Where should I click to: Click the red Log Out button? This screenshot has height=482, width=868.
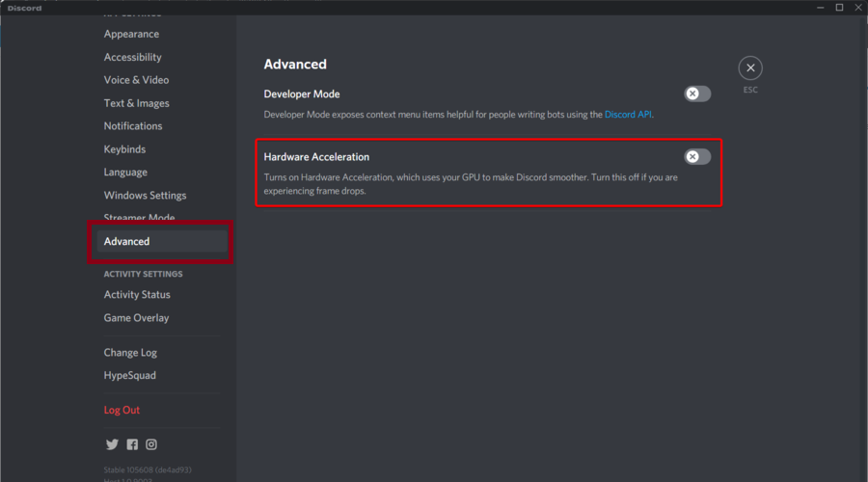click(122, 411)
